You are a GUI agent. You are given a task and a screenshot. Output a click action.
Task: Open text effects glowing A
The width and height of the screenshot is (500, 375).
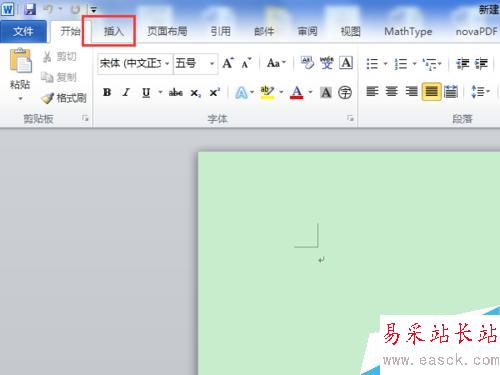pos(241,92)
